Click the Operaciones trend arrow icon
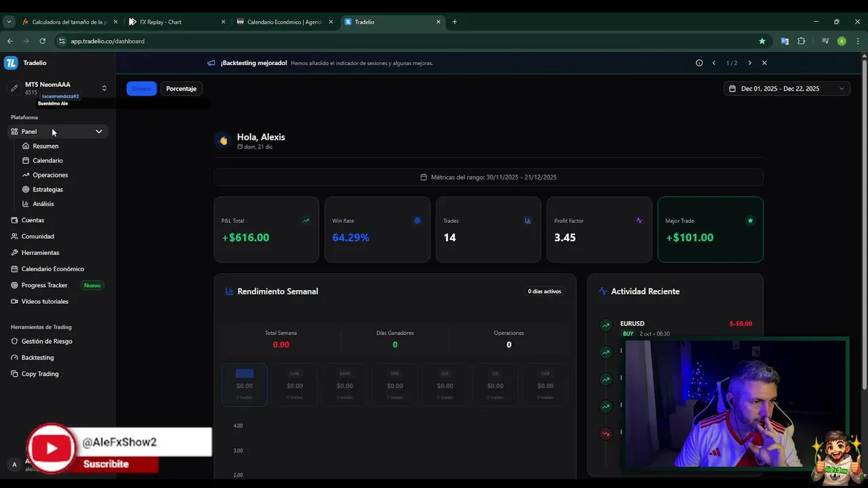This screenshot has height=488, width=868. pyautogui.click(x=26, y=175)
